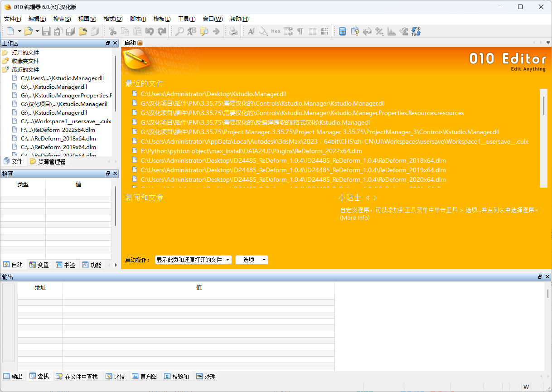Select 最近的文件 in the workspace tree
This screenshot has width=552, height=392.
[25, 70]
